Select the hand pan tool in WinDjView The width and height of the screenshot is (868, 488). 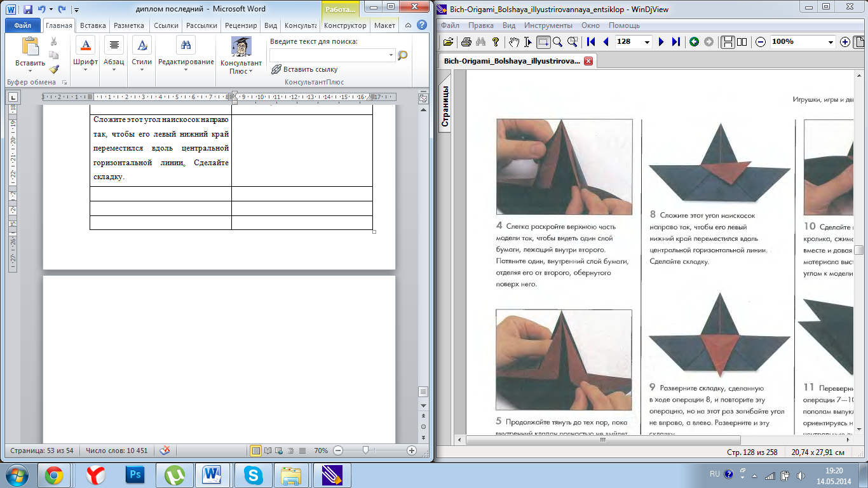514,42
